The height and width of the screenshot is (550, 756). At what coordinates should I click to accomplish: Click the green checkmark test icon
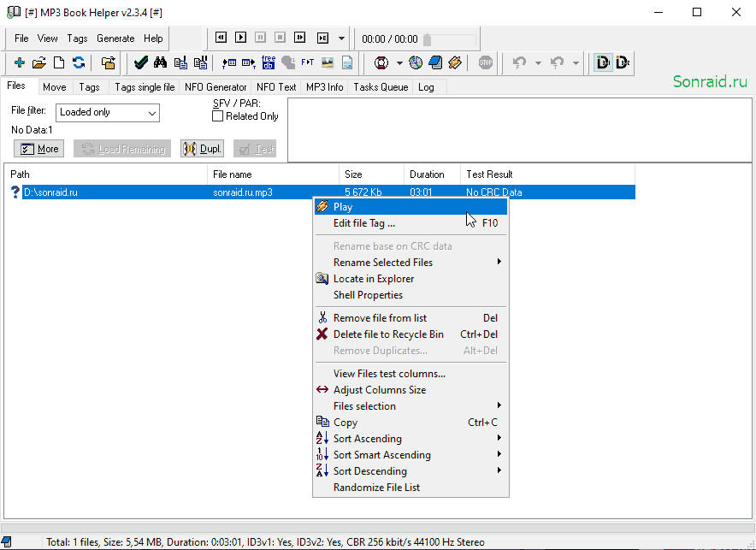point(141,62)
